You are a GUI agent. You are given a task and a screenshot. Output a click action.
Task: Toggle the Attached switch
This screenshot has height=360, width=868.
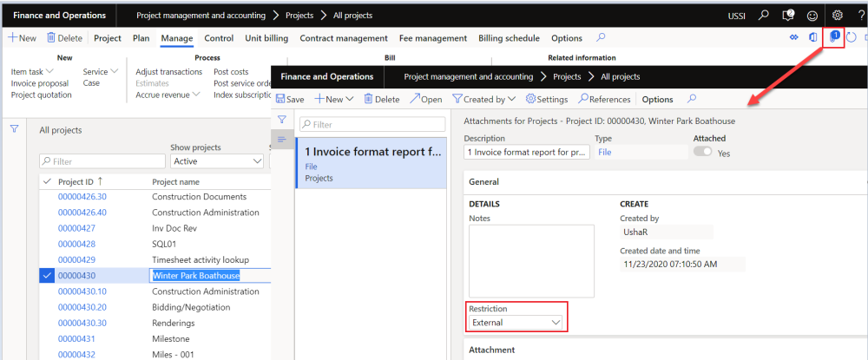702,152
